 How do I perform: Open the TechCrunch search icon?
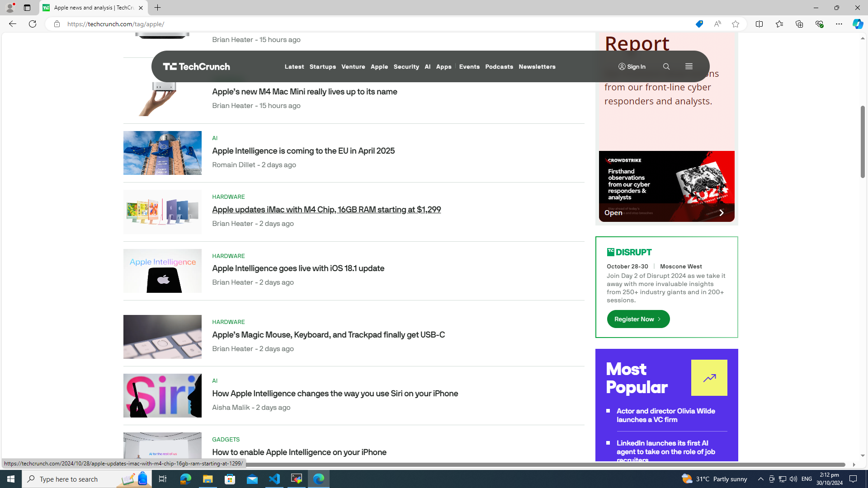tap(666, 66)
